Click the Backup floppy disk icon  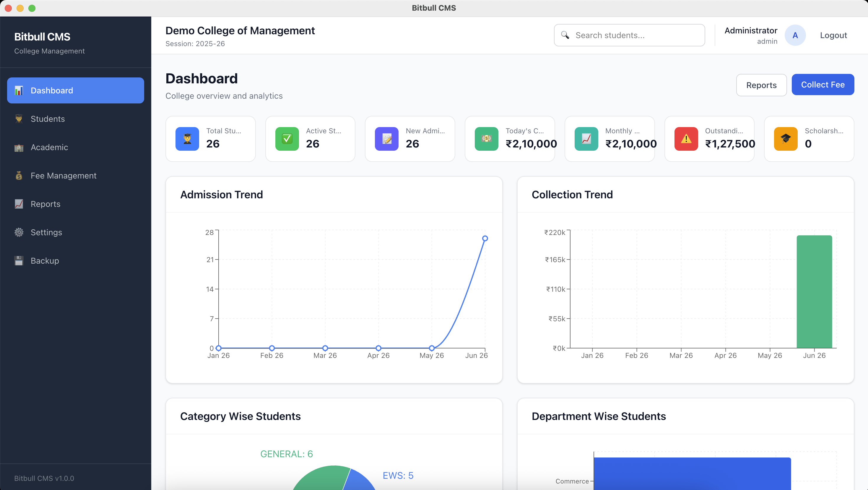(x=19, y=260)
